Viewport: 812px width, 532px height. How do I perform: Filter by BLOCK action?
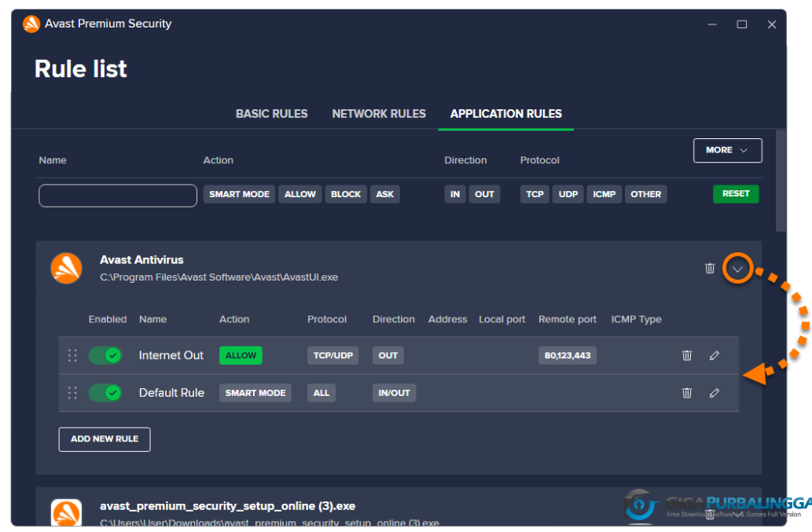[346, 194]
